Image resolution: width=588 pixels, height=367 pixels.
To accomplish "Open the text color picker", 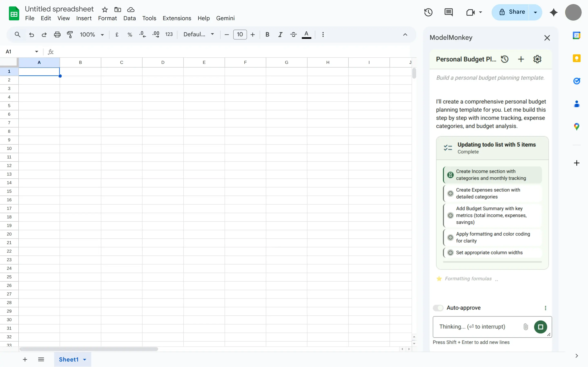I will point(306,34).
